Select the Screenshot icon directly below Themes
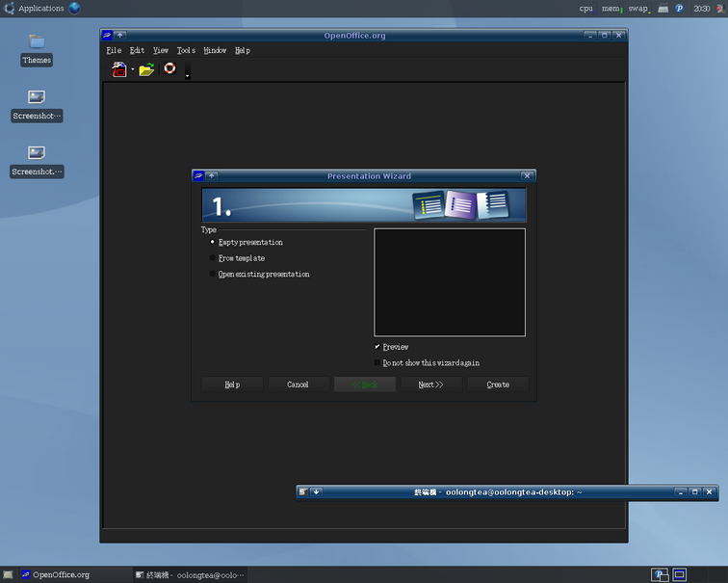 coord(37,105)
